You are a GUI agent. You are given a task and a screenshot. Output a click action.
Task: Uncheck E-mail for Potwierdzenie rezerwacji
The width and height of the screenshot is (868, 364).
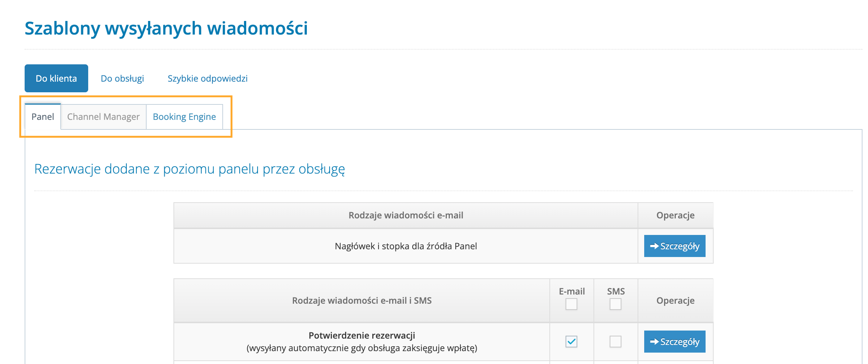point(571,342)
